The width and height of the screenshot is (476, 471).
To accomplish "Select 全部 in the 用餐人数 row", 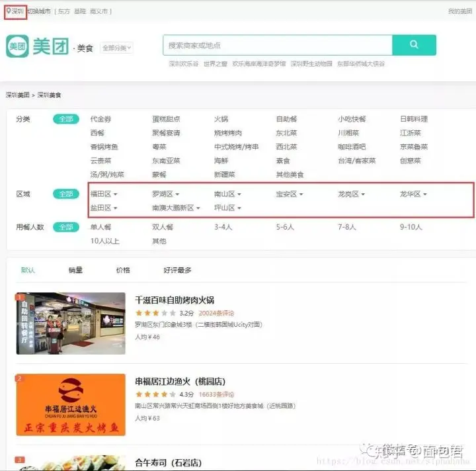I will click(x=66, y=227).
